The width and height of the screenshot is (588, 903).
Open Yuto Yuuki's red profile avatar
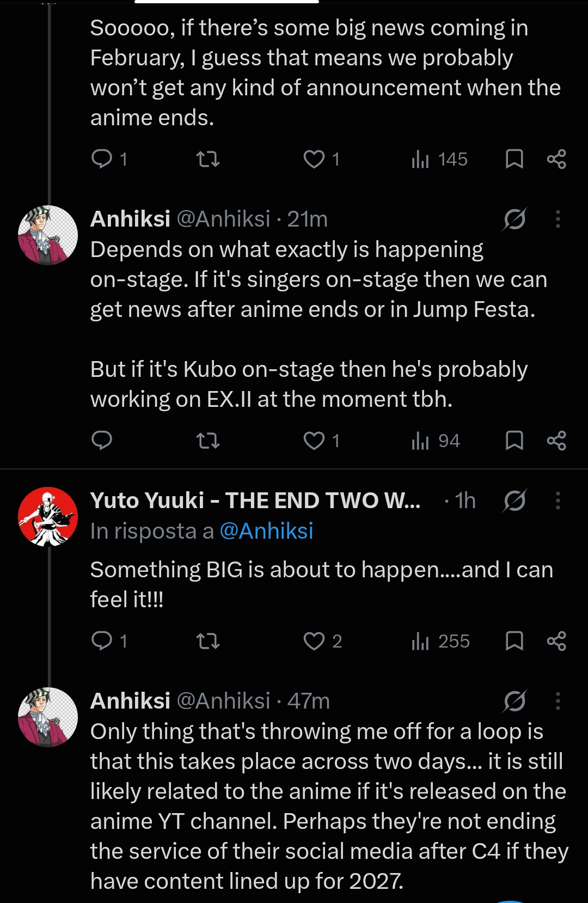click(x=48, y=517)
